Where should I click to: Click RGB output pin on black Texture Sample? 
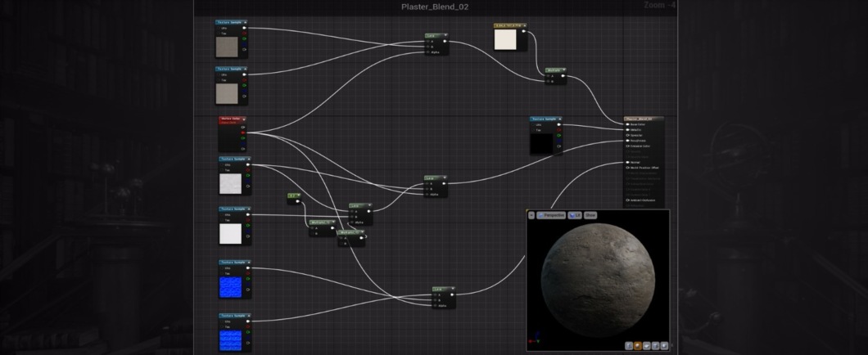pyautogui.click(x=558, y=124)
